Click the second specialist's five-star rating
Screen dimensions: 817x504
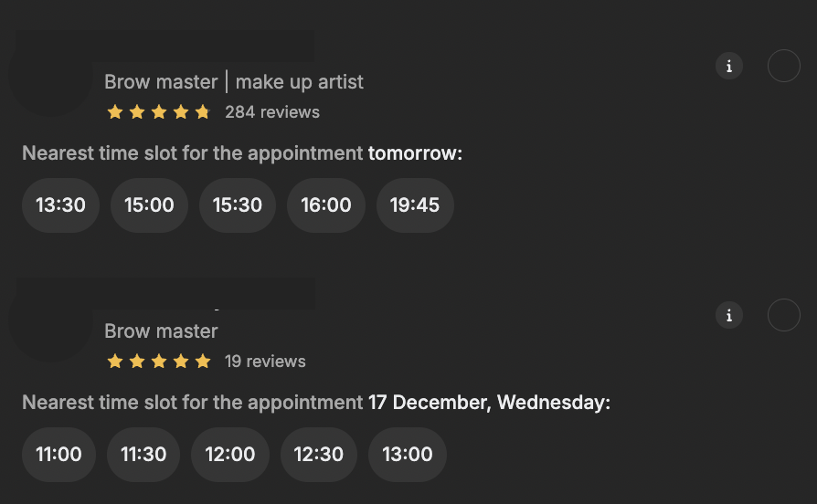coord(159,362)
